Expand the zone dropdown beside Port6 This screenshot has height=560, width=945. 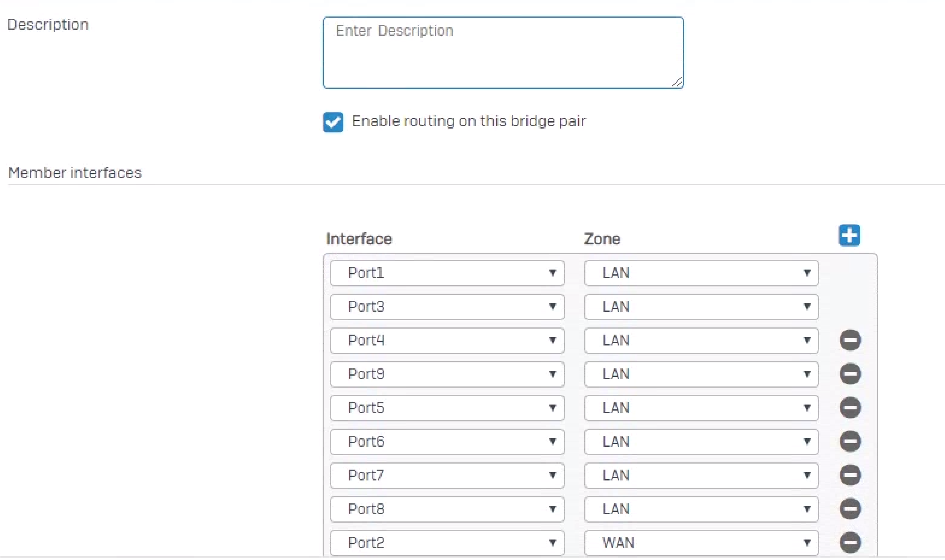click(701, 441)
